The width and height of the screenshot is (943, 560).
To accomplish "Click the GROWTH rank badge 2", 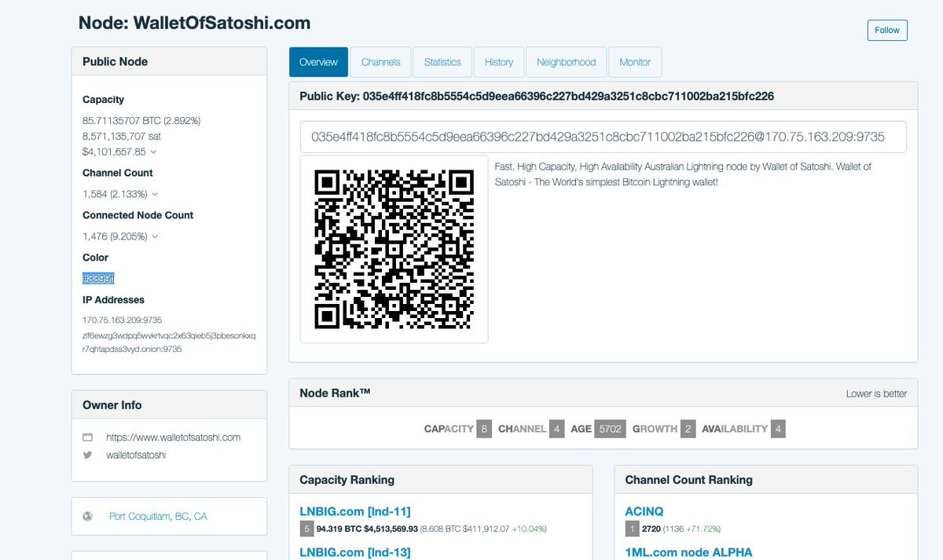I will (x=688, y=429).
